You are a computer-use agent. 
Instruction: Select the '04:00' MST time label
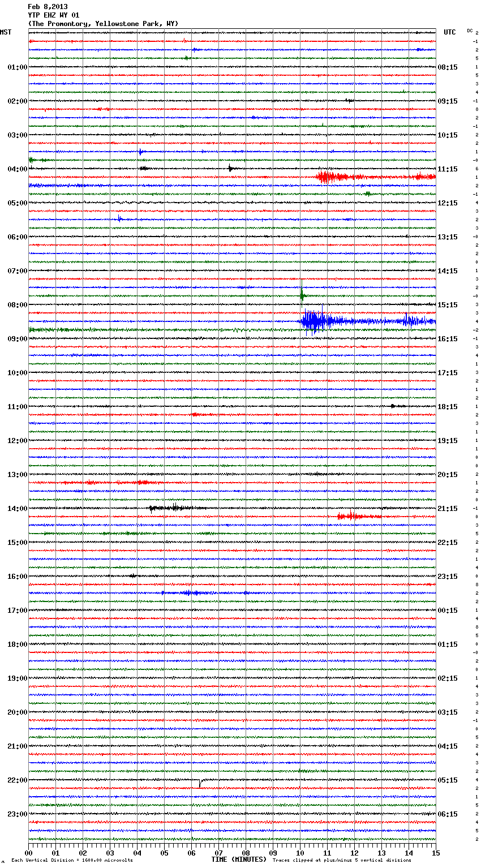18,169
